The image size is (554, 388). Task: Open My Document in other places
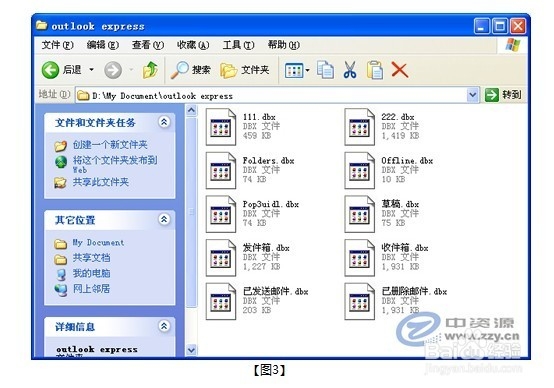pyautogui.click(x=98, y=243)
